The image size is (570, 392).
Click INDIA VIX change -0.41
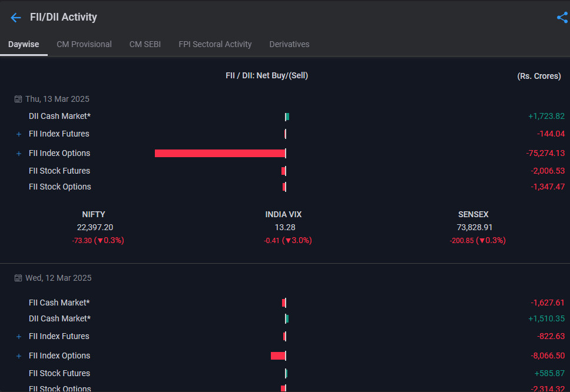pos(272,241)
